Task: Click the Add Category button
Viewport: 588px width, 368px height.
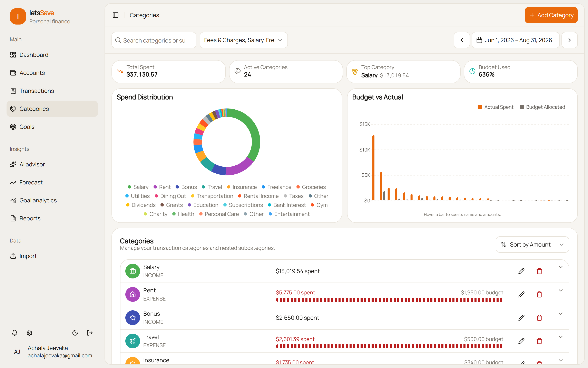Action: click(551, 15)
